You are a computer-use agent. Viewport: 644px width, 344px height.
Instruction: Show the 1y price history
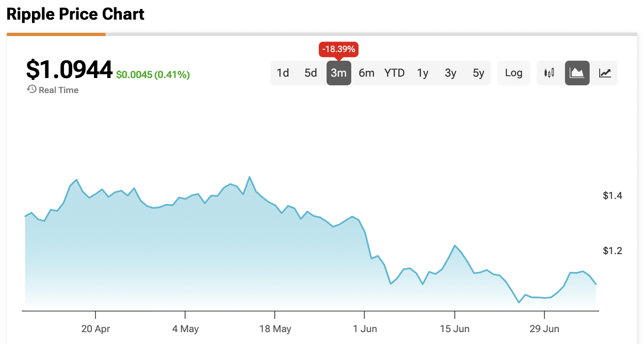(x=423, y=73)
